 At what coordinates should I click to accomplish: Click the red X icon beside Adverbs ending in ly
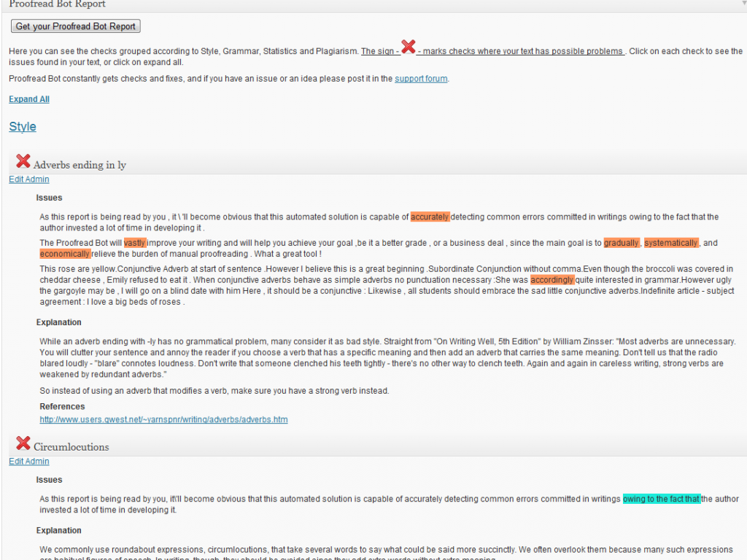pos(22,162)
